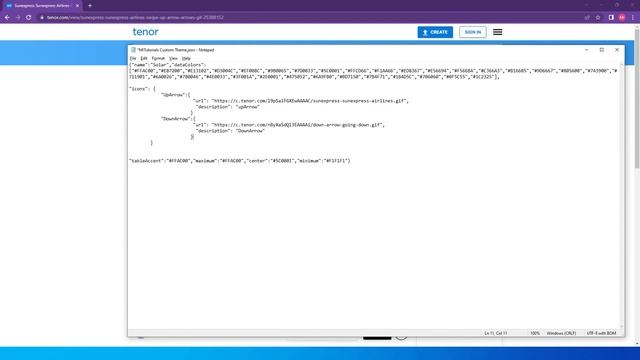
Task: Click the "icons": { line in Notepad
Action: point(142,89)
